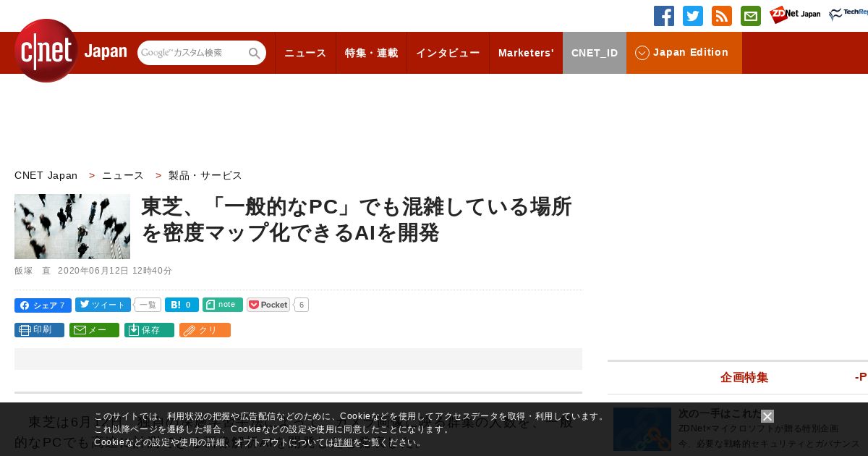Viewport: 868px width, 456px height.
Task: Share to note button
Action: point(223,305)
